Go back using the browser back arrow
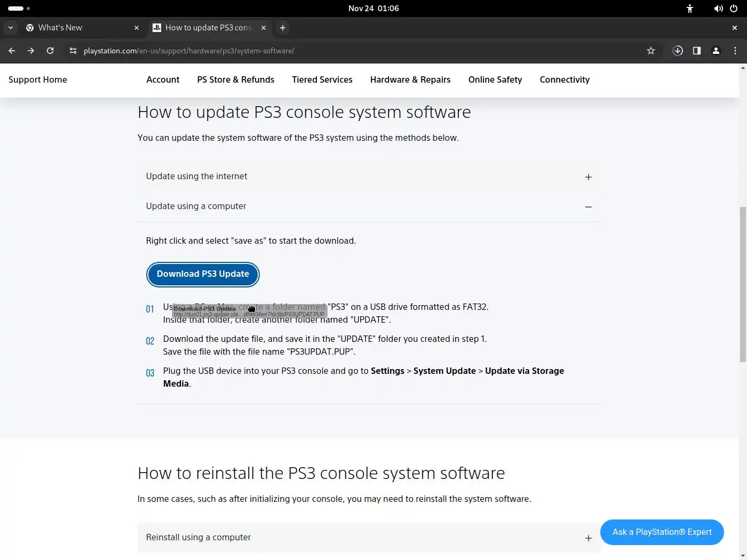This screenshot has height=560, width=747. pyautogui.click(x=12, y=51)
